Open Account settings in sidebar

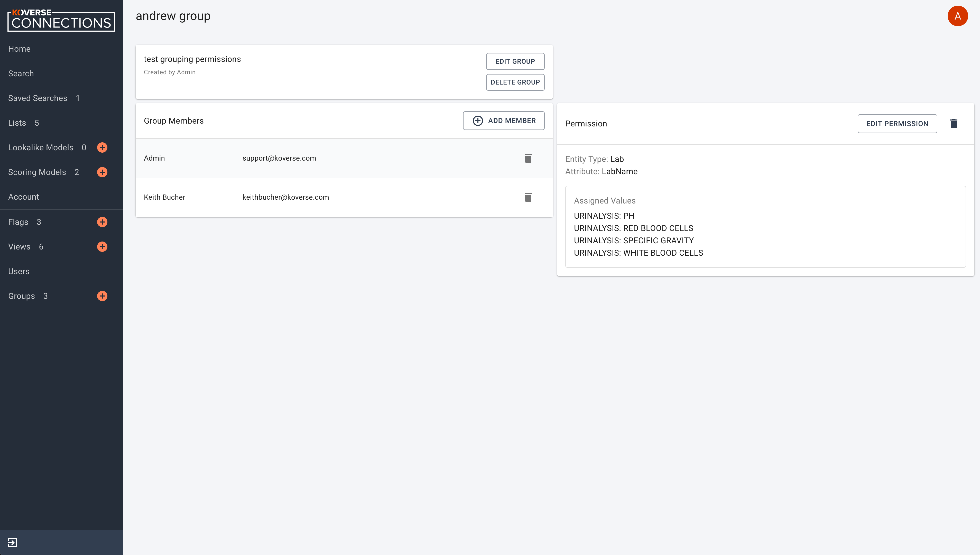(24, 197)
